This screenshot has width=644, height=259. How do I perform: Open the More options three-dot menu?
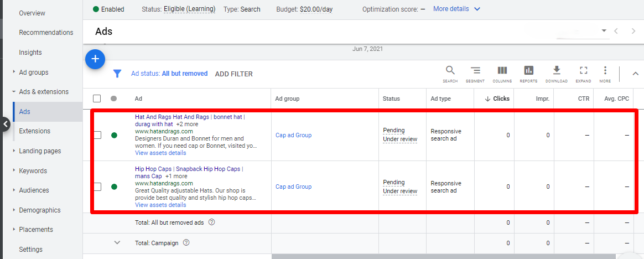(x=605, y=71)
